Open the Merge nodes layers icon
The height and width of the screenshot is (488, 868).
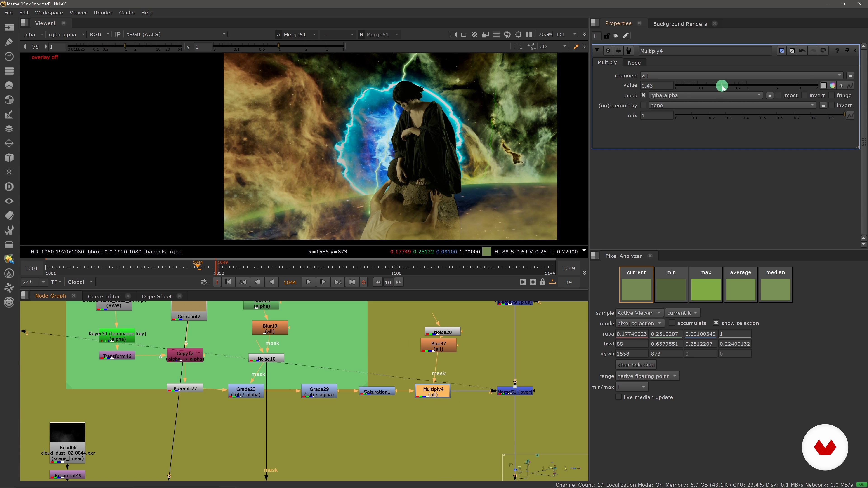pos(9,129)
